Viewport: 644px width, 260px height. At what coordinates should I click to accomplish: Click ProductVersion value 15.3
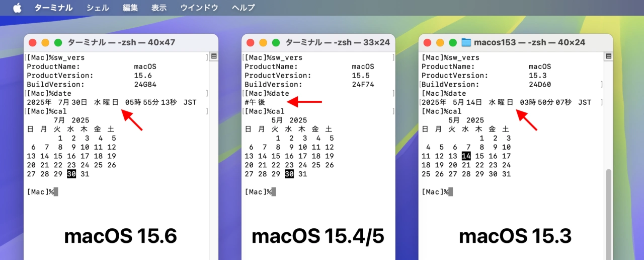tap(538, 76)
